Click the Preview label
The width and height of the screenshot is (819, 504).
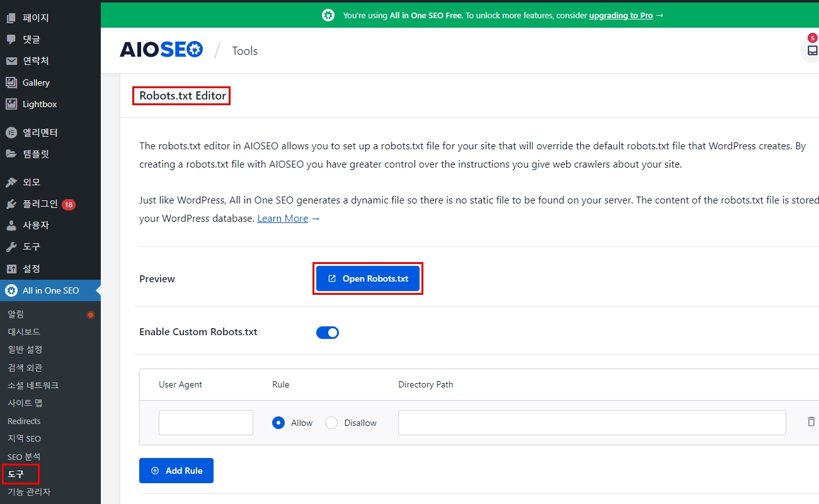pos(157,279)
